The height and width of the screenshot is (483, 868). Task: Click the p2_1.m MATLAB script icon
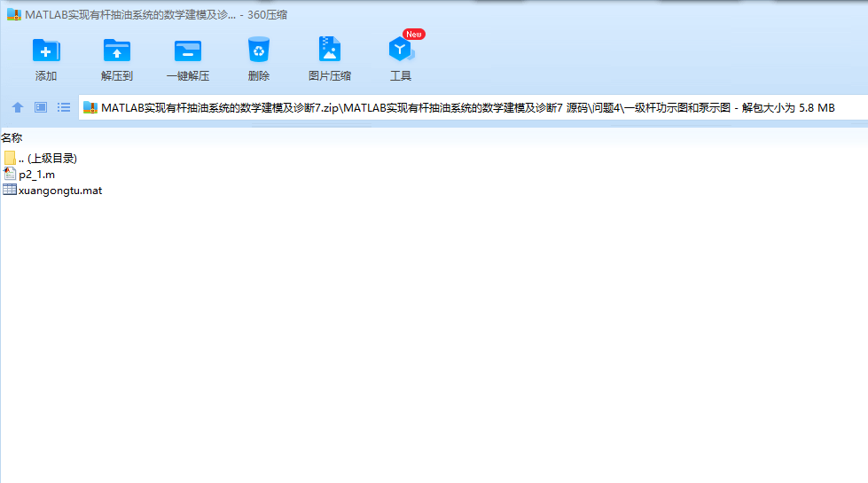(10, 175)
